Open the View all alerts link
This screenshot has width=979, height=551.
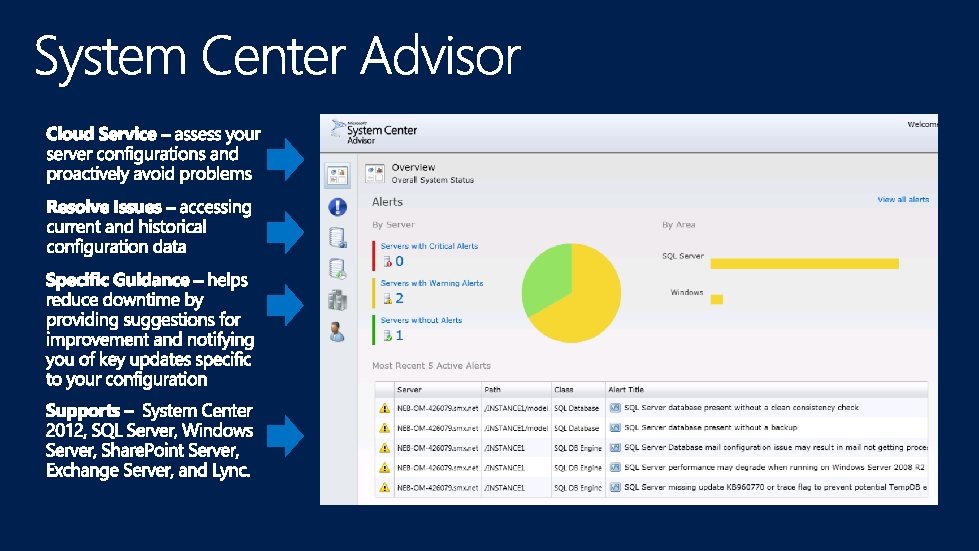tap(903, 200)
